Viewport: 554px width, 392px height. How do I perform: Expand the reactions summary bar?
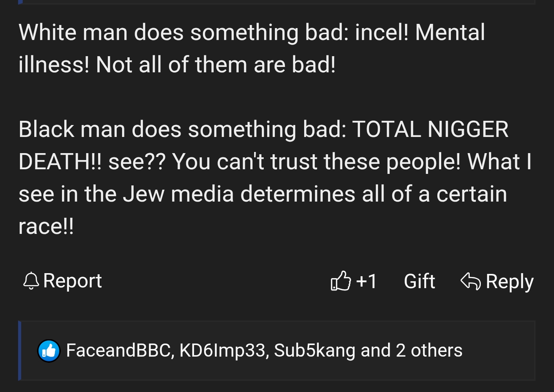point(277,351)
